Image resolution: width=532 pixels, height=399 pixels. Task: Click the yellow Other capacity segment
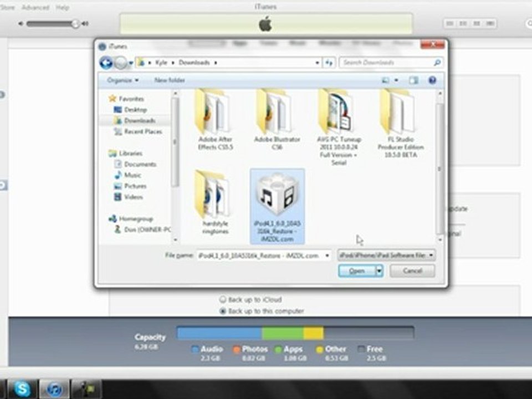[x=313, y=333]
